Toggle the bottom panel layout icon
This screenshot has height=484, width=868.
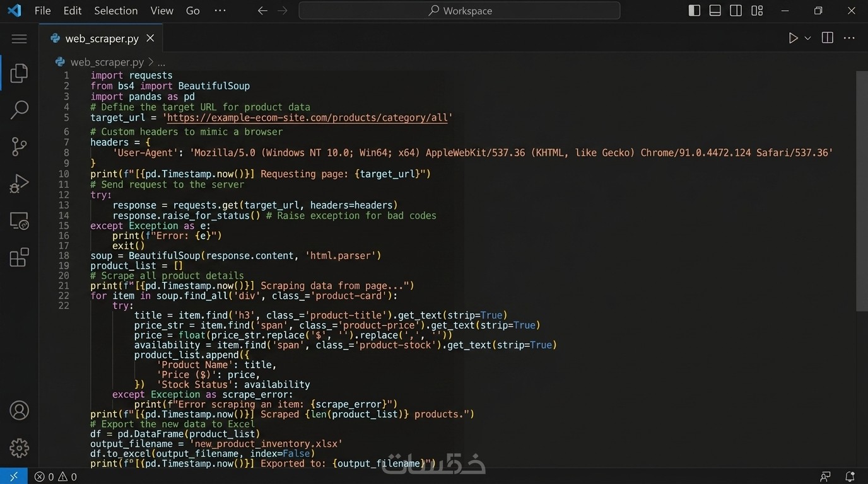[715, 11]
